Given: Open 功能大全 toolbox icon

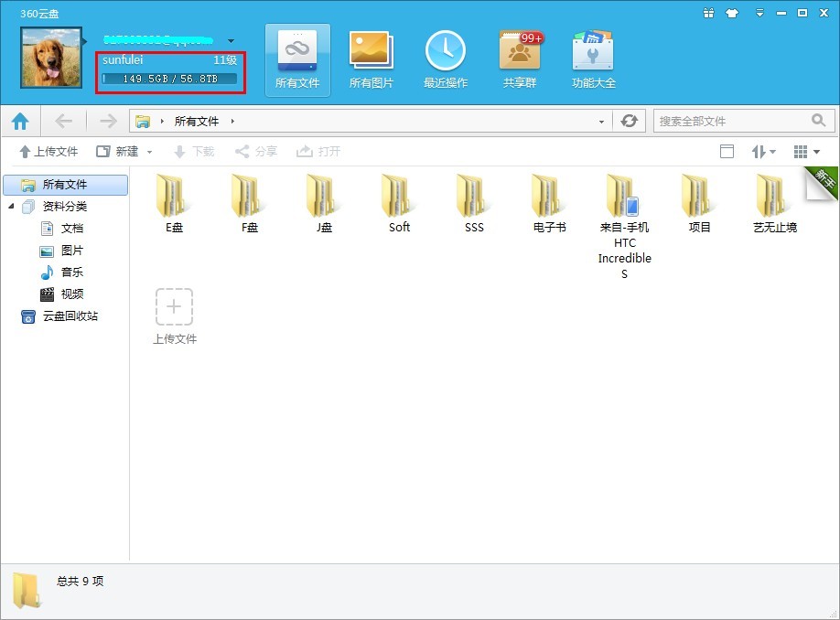Looking at the screenshot, I should coord(593,60).
